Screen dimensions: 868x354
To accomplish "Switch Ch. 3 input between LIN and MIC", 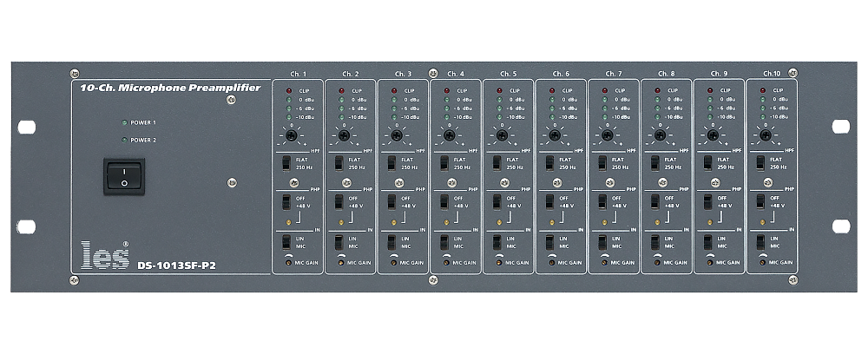I will pyautogui.click(x=391, y=242).
